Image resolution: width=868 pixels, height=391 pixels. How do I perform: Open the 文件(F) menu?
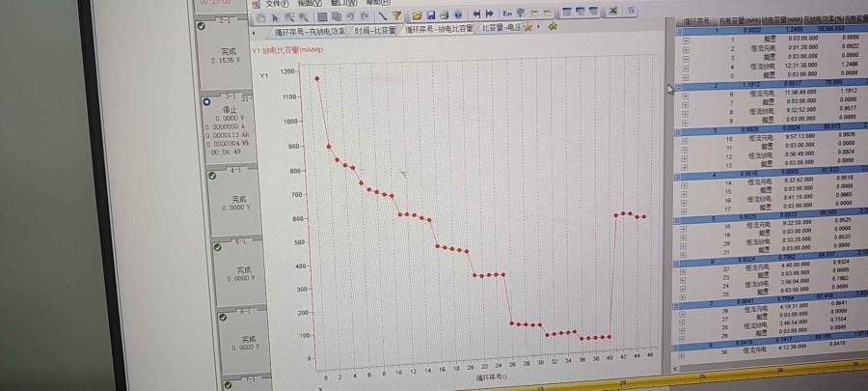pos(276,4)
